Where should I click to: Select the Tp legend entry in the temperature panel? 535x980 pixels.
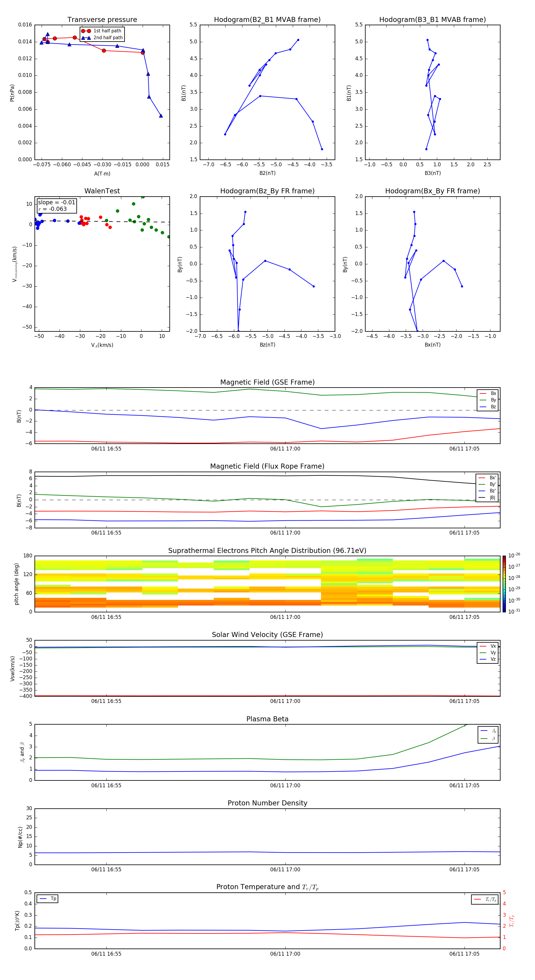point(48,899)
